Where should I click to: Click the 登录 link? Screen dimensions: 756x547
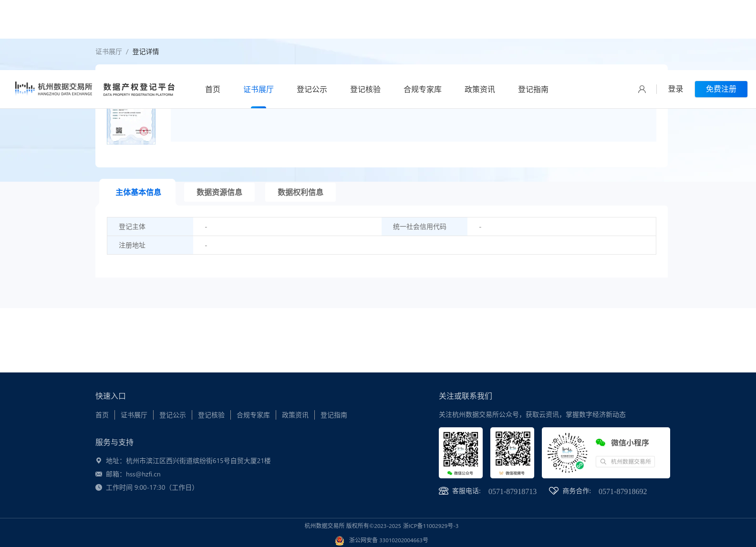click(675, 89)
